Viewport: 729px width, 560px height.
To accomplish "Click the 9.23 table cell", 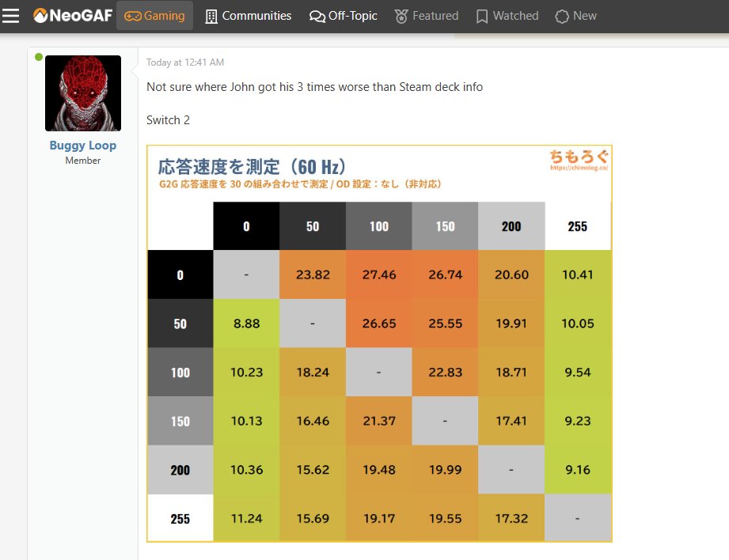I will click(578, 421).
